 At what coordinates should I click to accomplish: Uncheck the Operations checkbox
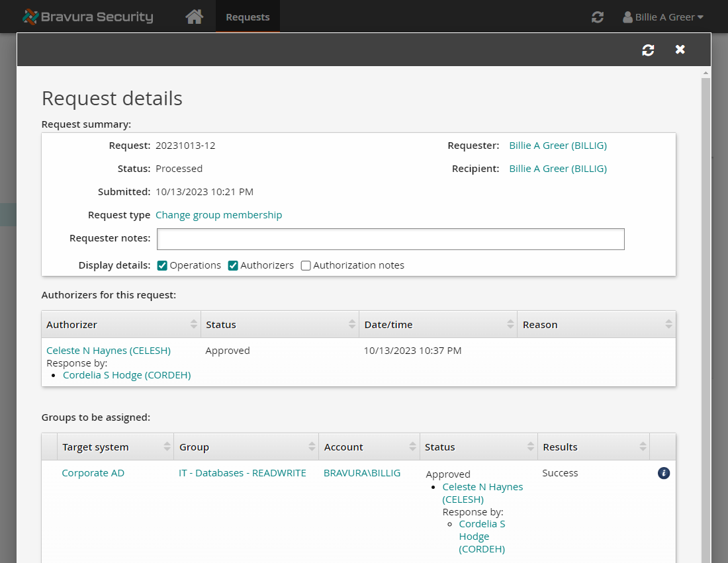[163, 265]
